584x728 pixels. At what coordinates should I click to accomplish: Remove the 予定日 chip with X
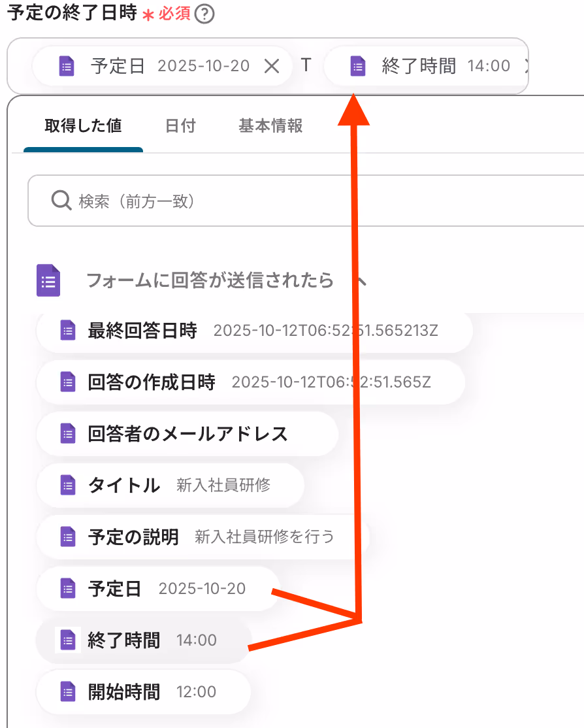272,66
